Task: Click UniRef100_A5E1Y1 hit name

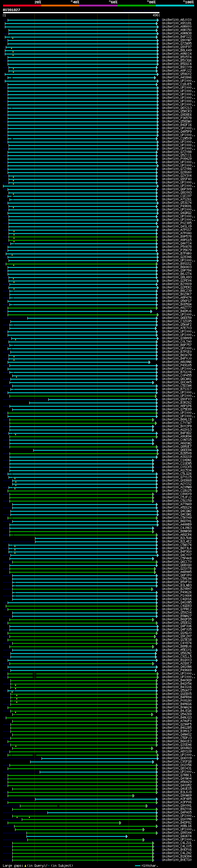Action: pos(176,650)
